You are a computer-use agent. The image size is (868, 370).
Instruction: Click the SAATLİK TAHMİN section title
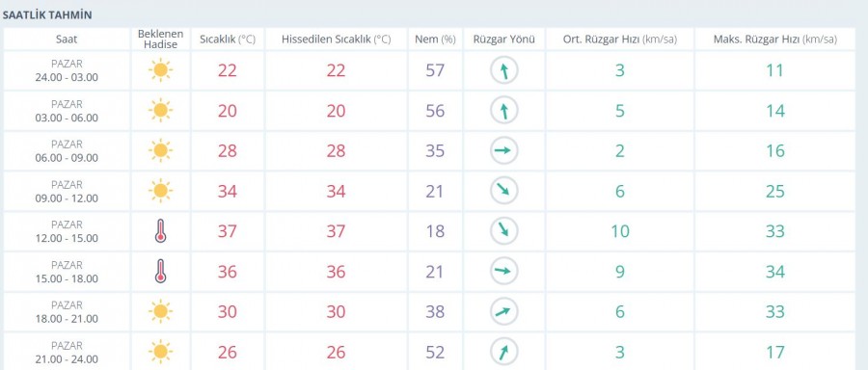click(47, 14)
